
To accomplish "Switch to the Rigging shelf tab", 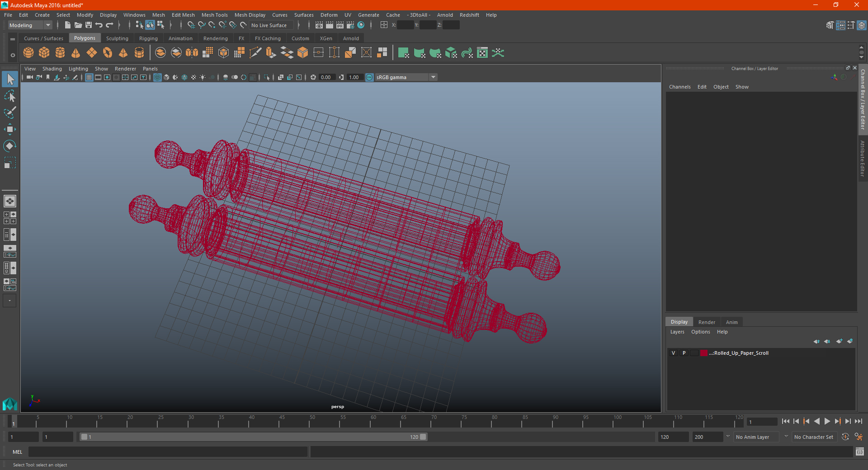I will click(x=148, y=38).
